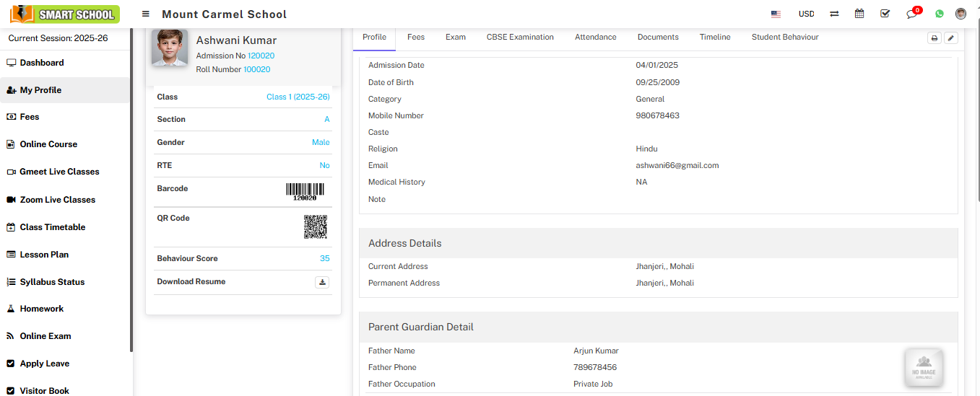Open chat notifications icon
Image resolution: width=980 pixels, height=396 pixels.
point(911,14)
